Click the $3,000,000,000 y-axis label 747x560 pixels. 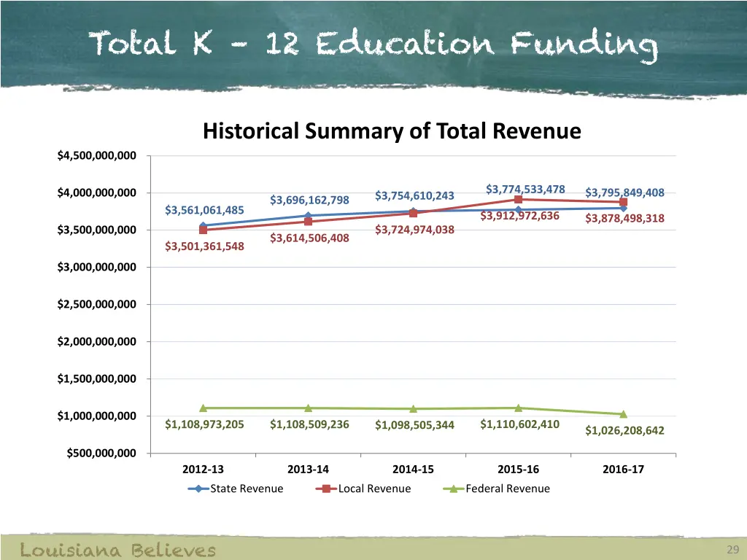point(97,267)
